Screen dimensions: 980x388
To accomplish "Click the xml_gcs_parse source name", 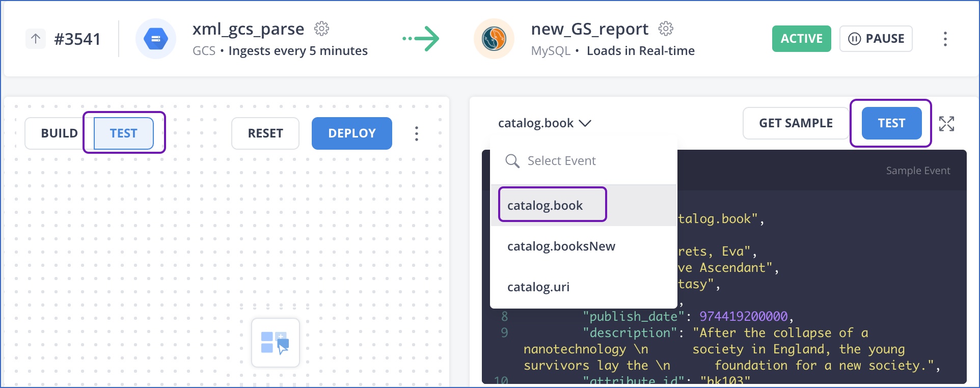I will coord(248,29).
